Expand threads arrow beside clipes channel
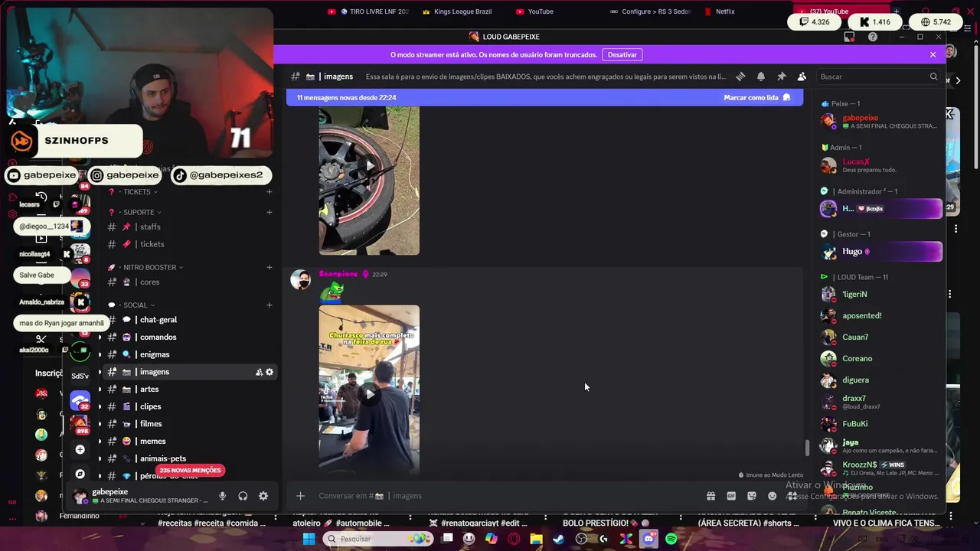 click(x=100, y=406)
